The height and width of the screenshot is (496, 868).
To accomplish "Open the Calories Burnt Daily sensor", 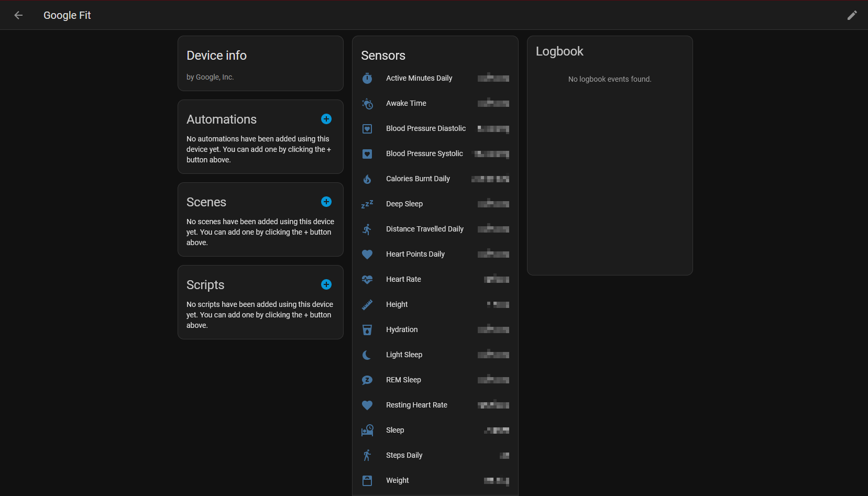I will (435, 179).
